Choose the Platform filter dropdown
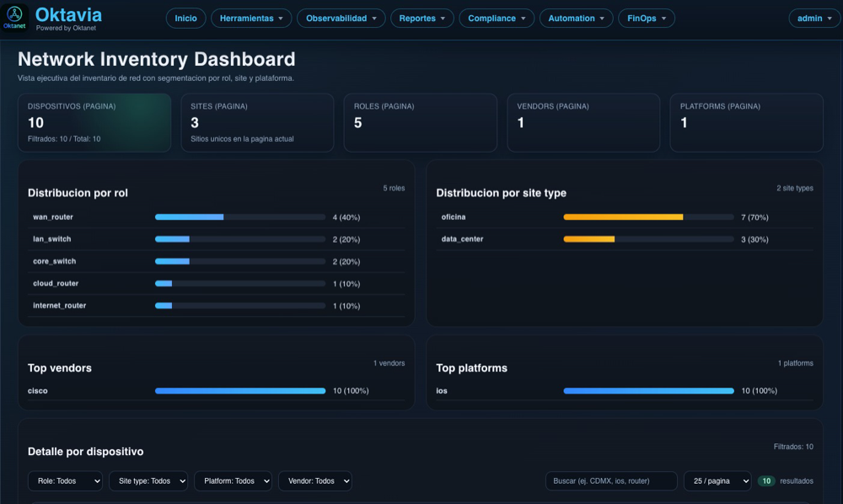This screenshot has width=843, height=504. coord(233,481)
